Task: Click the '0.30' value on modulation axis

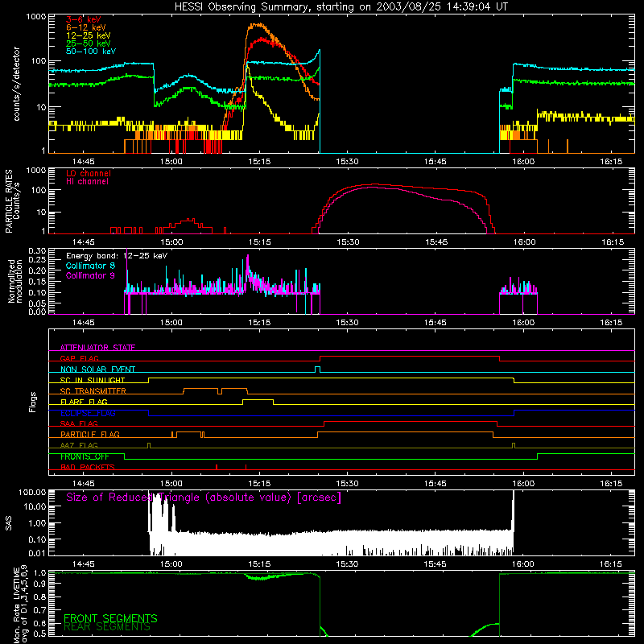Action: 37,251
